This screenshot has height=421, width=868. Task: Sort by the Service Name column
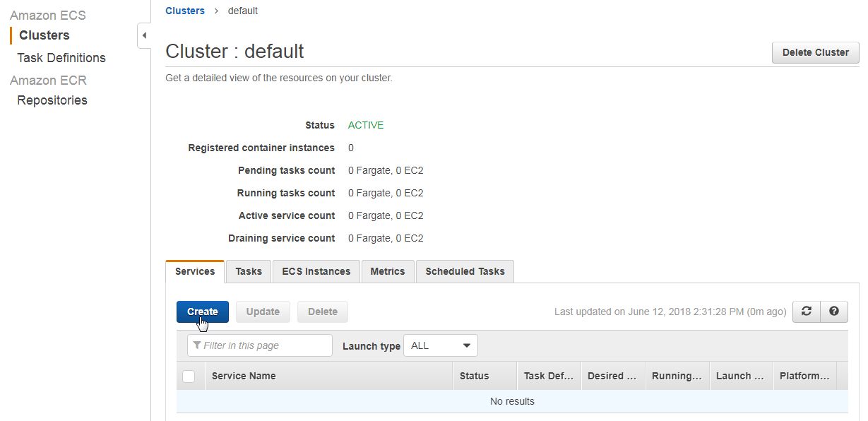[328, 376]
